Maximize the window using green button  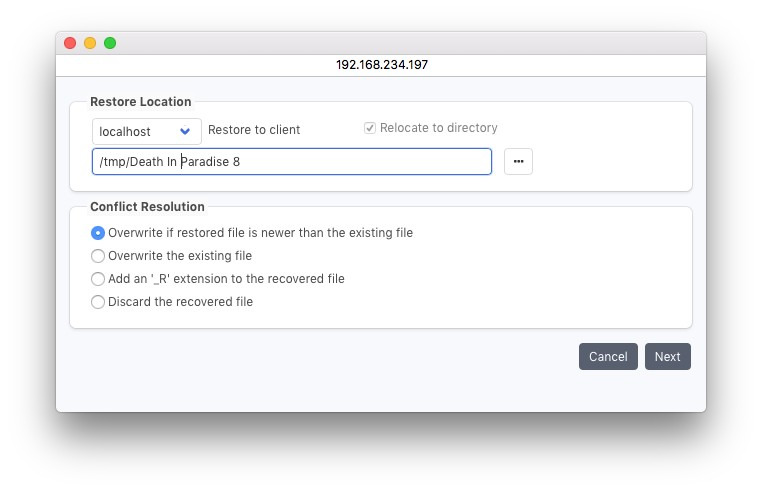click(110, 43)
